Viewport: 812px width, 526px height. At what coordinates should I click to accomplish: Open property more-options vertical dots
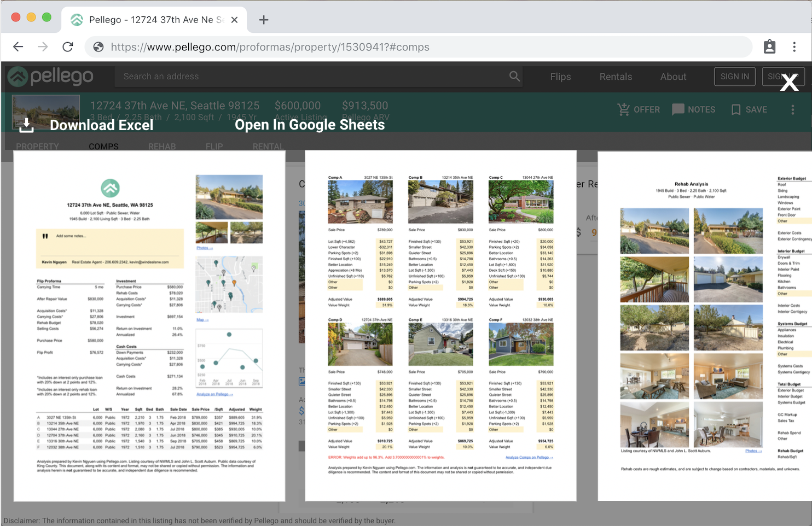pyautogui.click(x=792, y=109)
